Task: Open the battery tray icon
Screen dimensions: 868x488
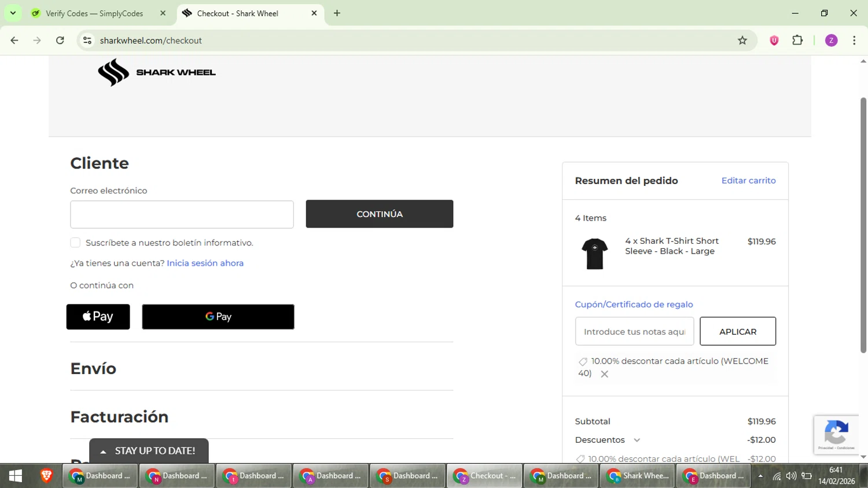Action: (x=807, y=476)
